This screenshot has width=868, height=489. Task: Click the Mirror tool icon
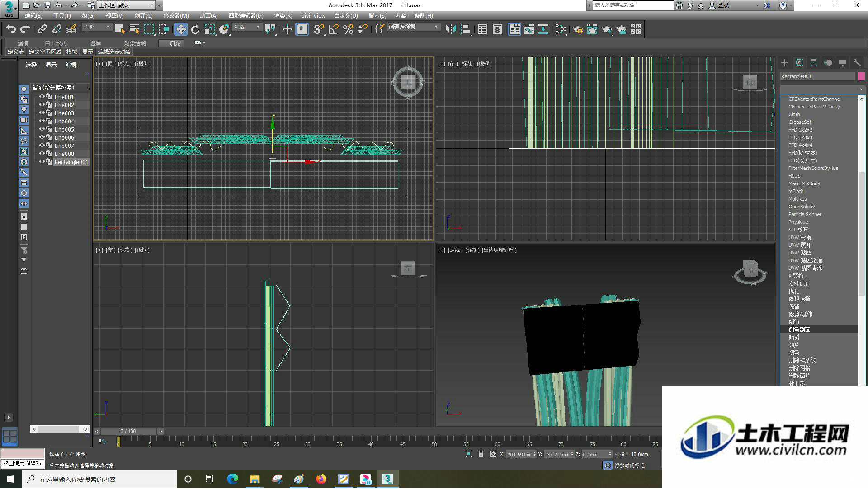pyautogui.click(x=451, y=29)
